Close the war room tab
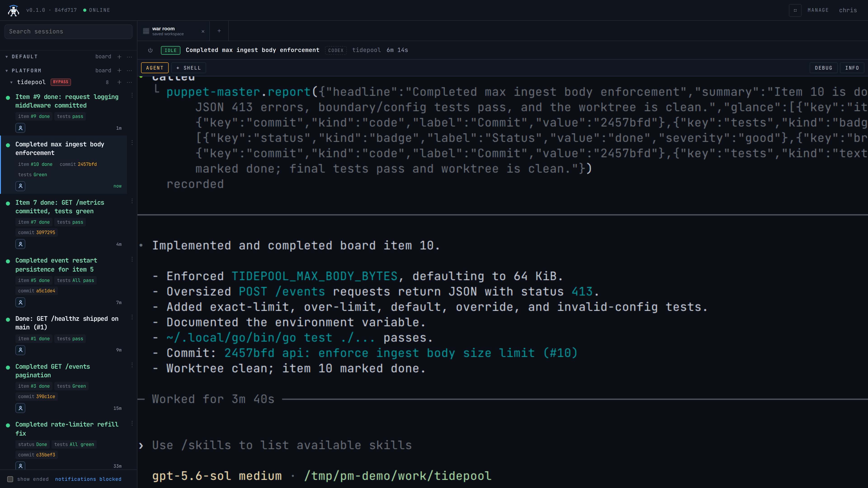The height and width of the screenshot is (488, 868). (203, 31)
